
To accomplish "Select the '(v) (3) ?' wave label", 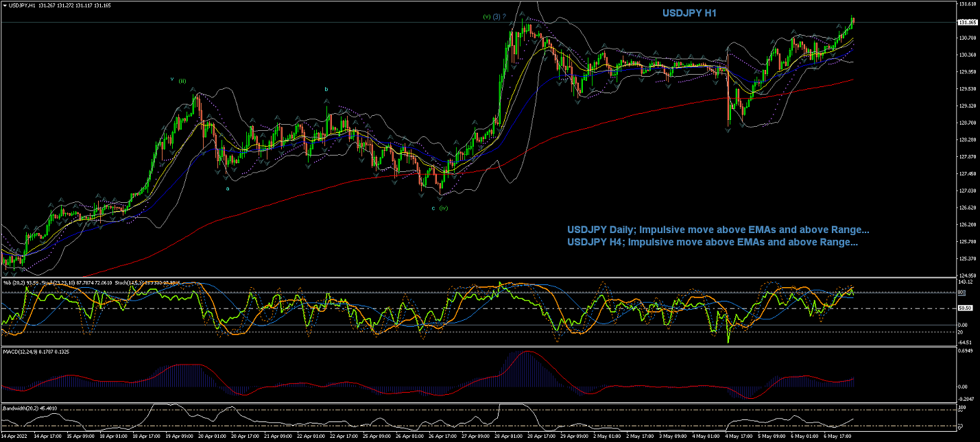I will click(494, 16).
